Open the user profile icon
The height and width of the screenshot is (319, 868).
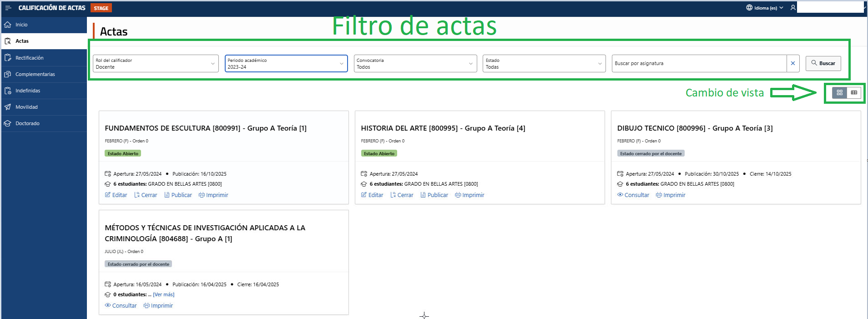click(x=793, y=8)
